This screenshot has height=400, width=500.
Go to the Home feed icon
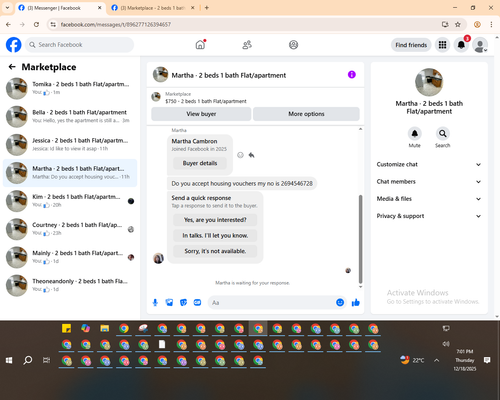pyautogui.click(x=200, y=45)
